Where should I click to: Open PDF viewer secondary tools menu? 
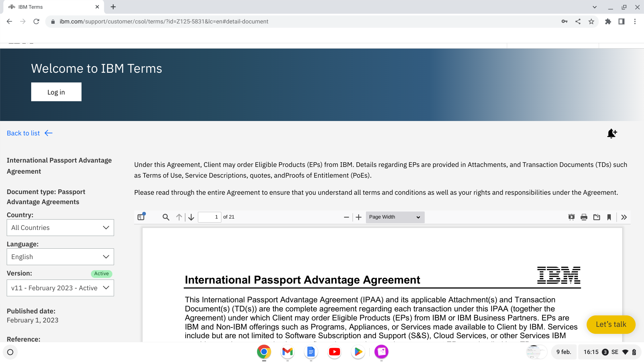click(624, 217)
